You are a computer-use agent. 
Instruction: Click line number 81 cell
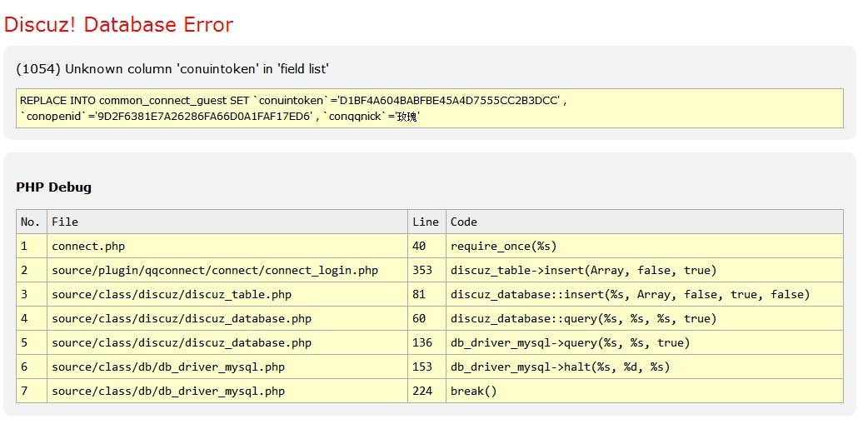427,295
